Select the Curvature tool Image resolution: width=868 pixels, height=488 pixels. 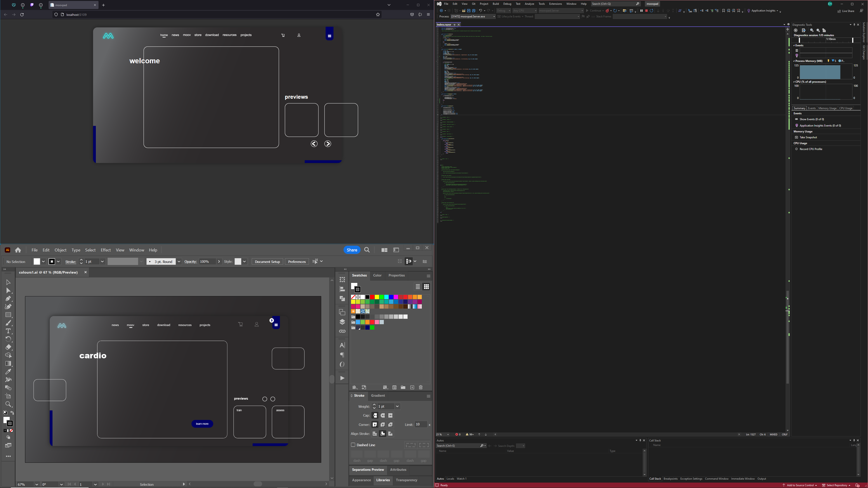(x=8, y=307)
